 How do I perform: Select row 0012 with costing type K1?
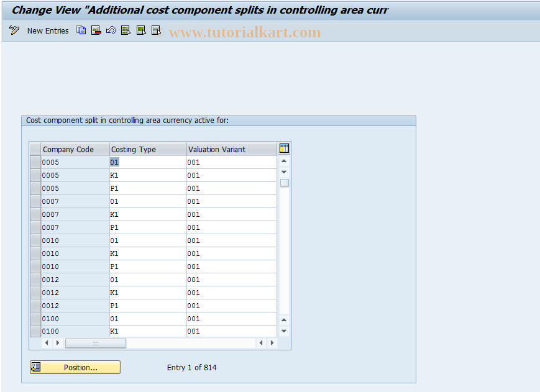[35, 293]
